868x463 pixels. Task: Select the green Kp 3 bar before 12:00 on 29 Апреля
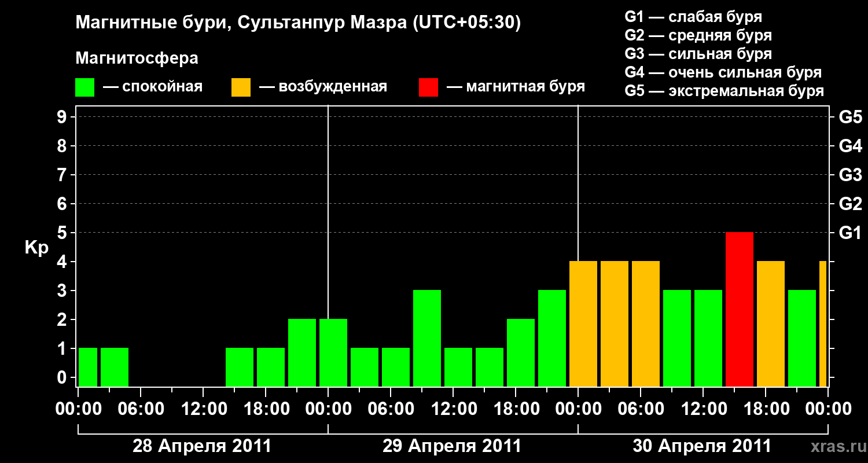click(427, 338)
